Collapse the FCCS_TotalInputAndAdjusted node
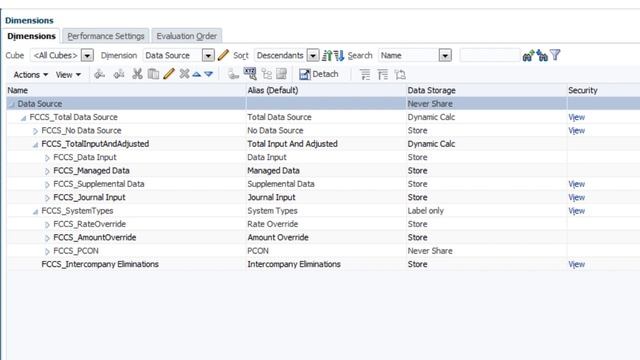Viewport: 640px width, 360px height. pos(35,144)
